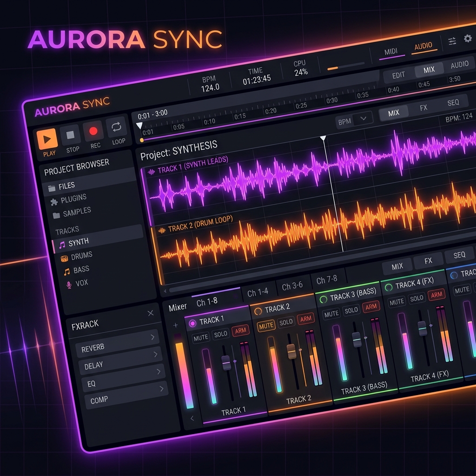This screenshot has height=476, width=476.
Task: Open the Ch 1-4 mixer tab
Action: point(258,293)
